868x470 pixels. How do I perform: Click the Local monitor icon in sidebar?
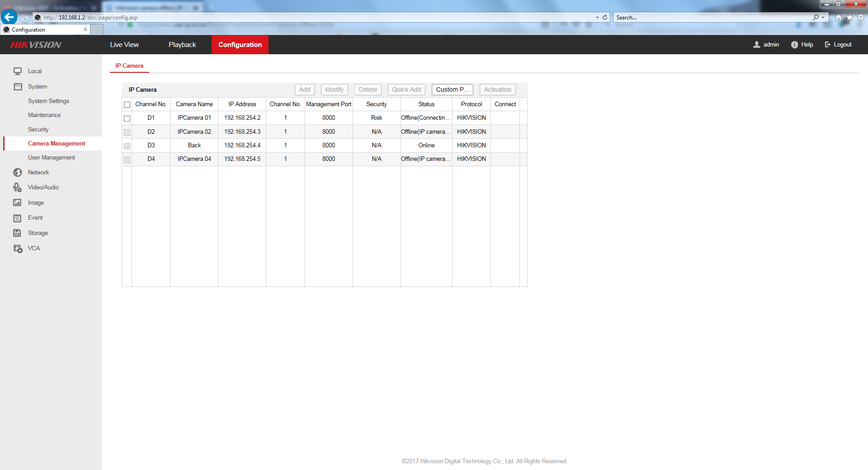18,71
